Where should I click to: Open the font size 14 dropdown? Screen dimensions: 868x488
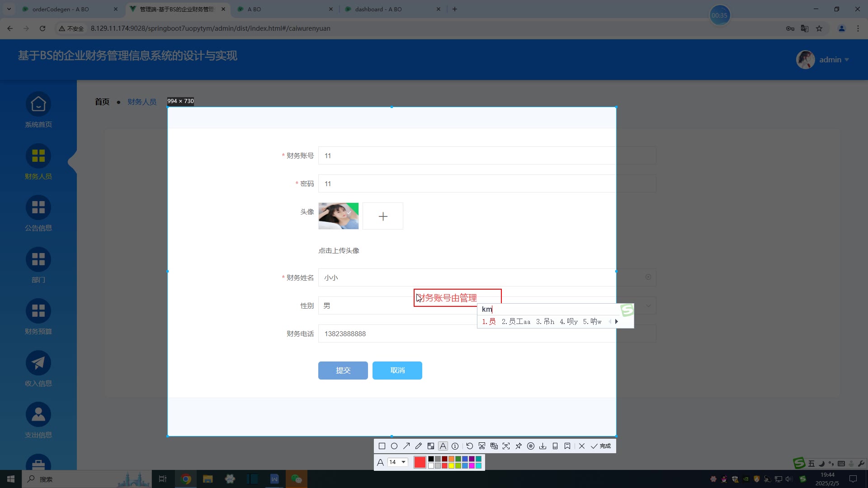click(398, 462)
